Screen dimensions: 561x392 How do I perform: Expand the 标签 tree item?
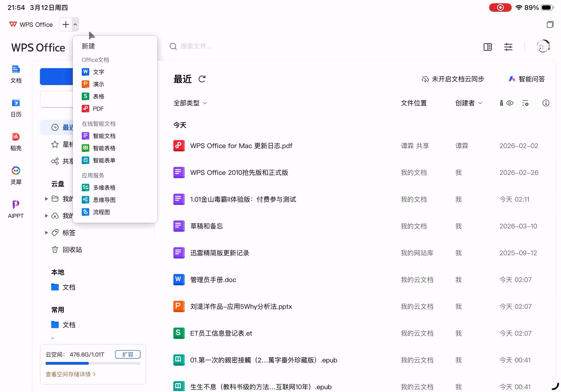[46, 233]
